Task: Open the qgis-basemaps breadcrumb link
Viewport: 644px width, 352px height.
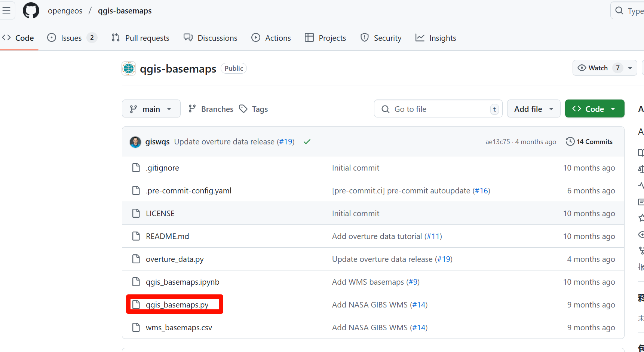Action: [125, 11]
